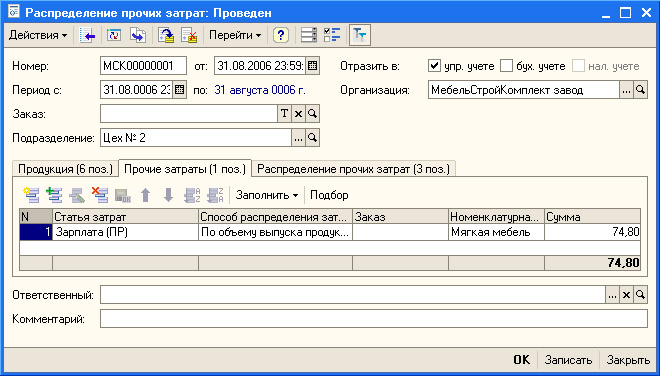
Task: Click the select button of Ответственный field
Action: [612, 295]
